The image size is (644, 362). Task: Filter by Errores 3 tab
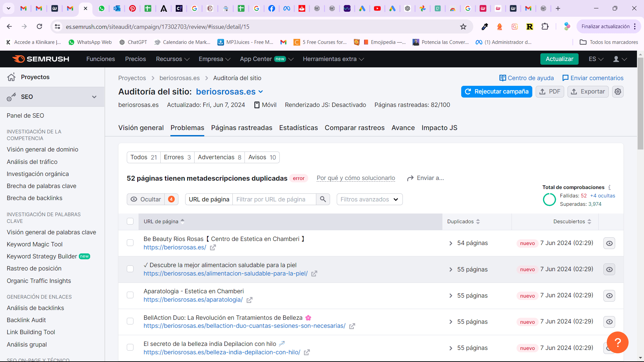[x=177, y=157]
